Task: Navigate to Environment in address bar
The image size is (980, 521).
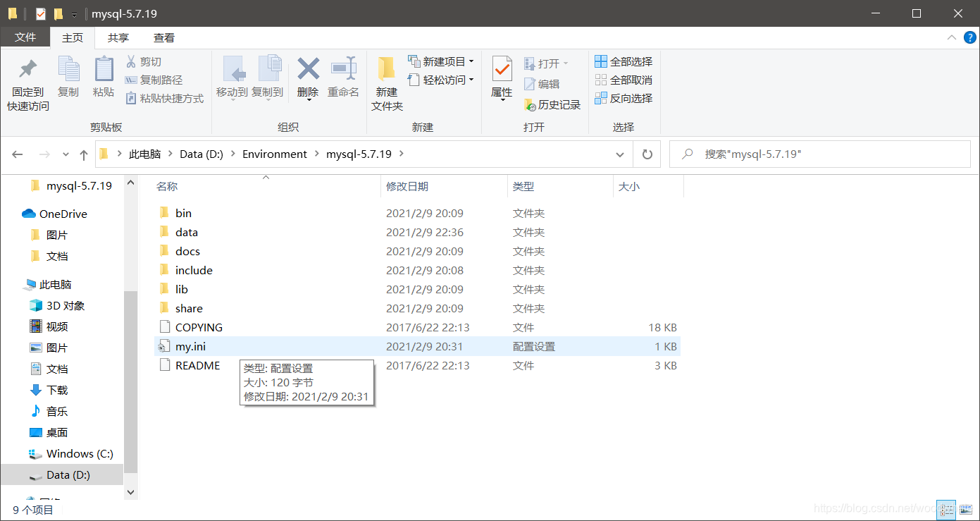Action: point(275,154)
